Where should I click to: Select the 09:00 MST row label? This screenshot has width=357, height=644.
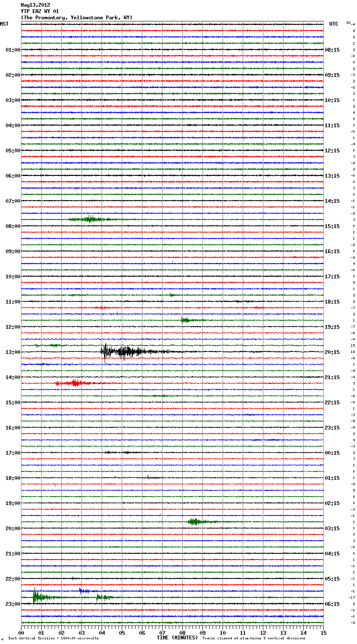[13, 251]
